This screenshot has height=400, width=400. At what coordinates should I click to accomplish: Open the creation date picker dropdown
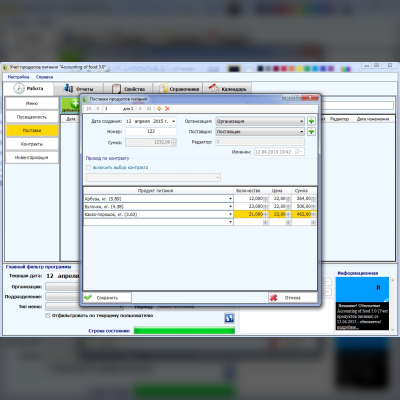point(173,121)
